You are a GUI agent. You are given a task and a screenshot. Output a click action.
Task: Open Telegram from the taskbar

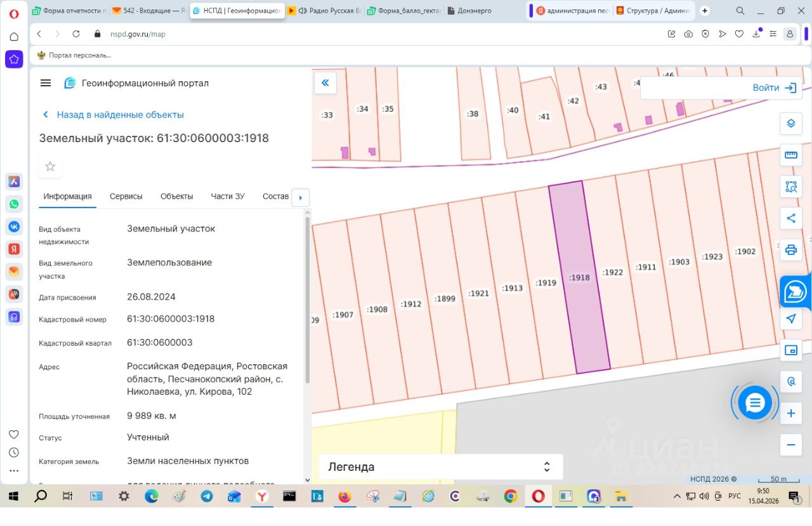click(x=207, y=496)
